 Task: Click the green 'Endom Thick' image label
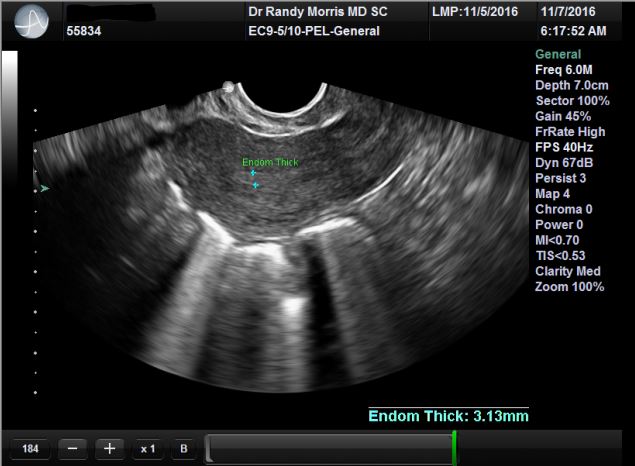tap(270, 162)
